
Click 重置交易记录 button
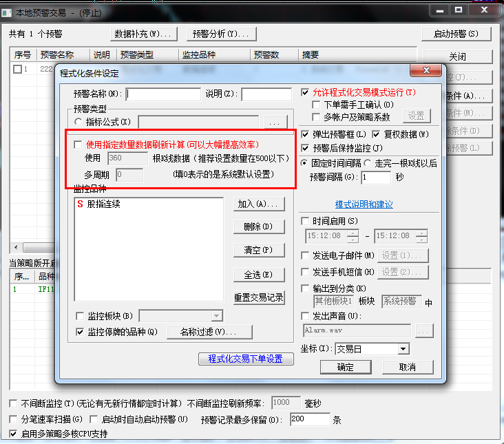[259, 297]
